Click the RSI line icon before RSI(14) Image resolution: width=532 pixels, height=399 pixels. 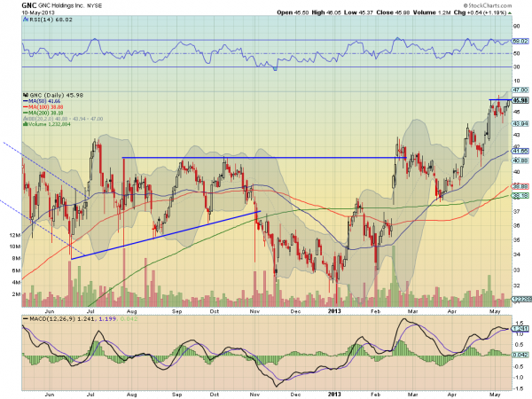click(26, 20)
